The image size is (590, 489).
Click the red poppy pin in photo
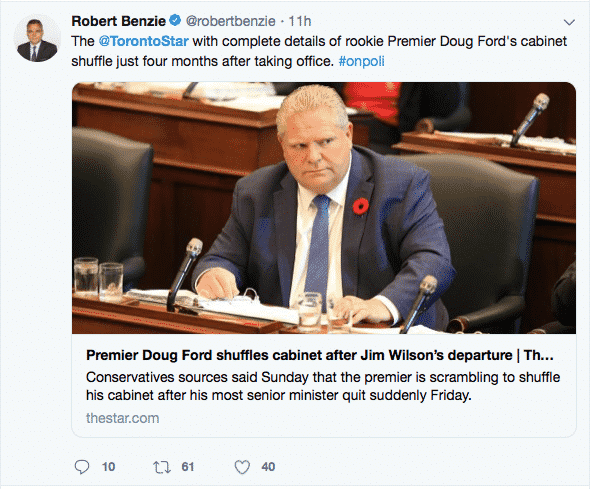coord(360,207)
